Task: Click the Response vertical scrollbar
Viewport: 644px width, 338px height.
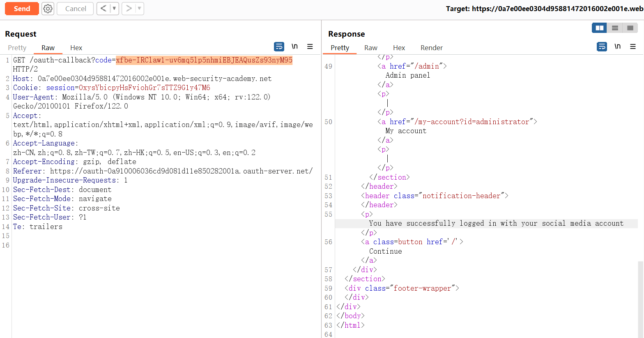Action: [x=641, y=296]
